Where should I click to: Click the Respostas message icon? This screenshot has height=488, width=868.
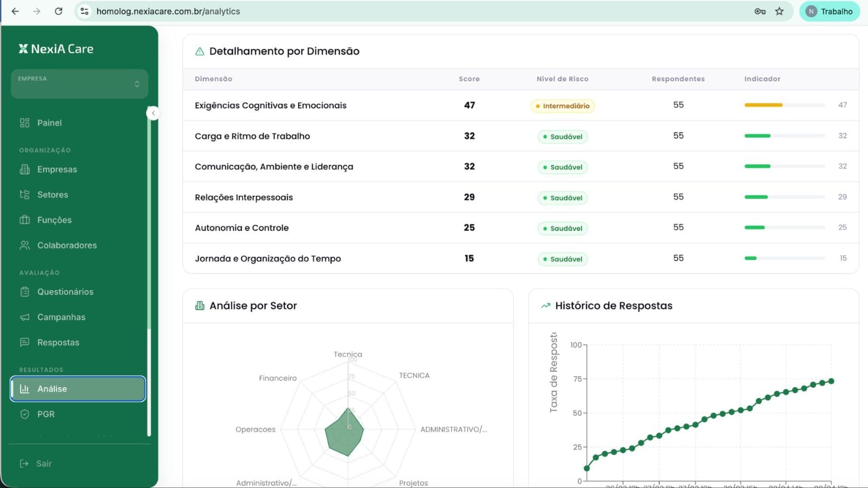(24, 342)
